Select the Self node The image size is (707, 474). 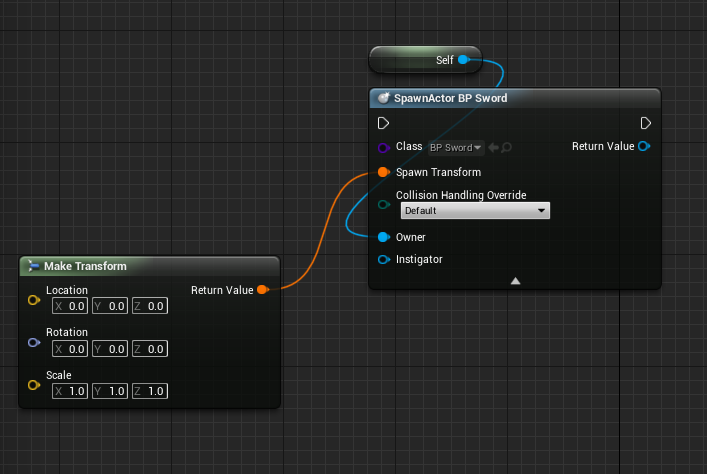click(425, 60)
